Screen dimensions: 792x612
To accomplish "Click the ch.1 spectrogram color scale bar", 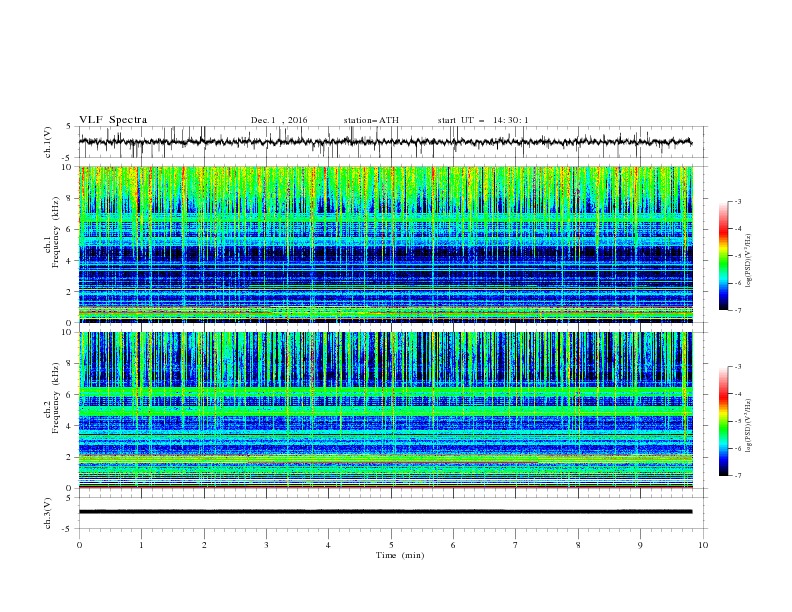I will click(724, 256).
